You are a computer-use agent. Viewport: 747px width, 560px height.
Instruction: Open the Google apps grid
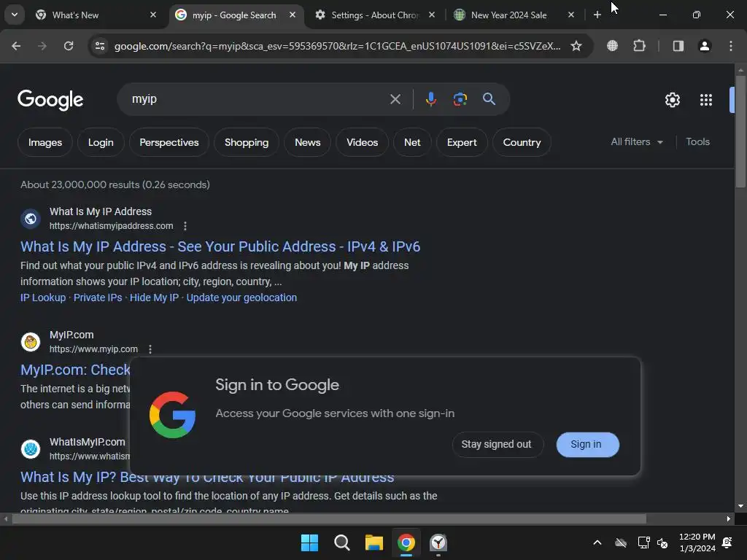coord(705,99)
